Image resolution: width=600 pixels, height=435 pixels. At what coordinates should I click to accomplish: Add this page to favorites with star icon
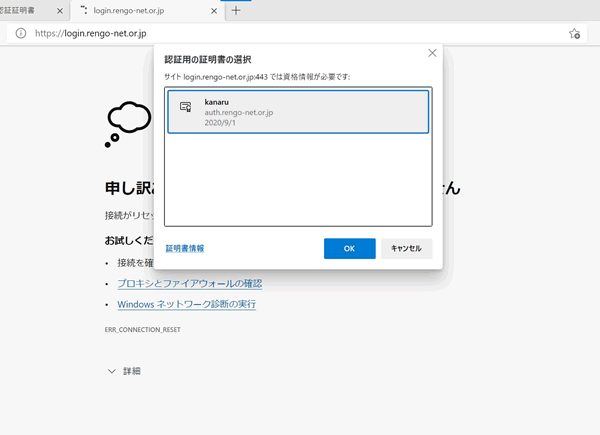574,33
